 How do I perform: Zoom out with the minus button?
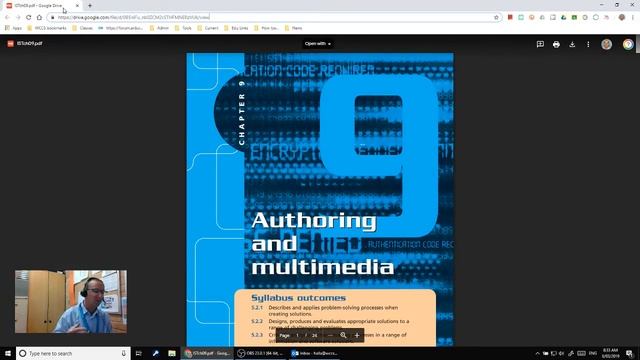tap(330, 335)
